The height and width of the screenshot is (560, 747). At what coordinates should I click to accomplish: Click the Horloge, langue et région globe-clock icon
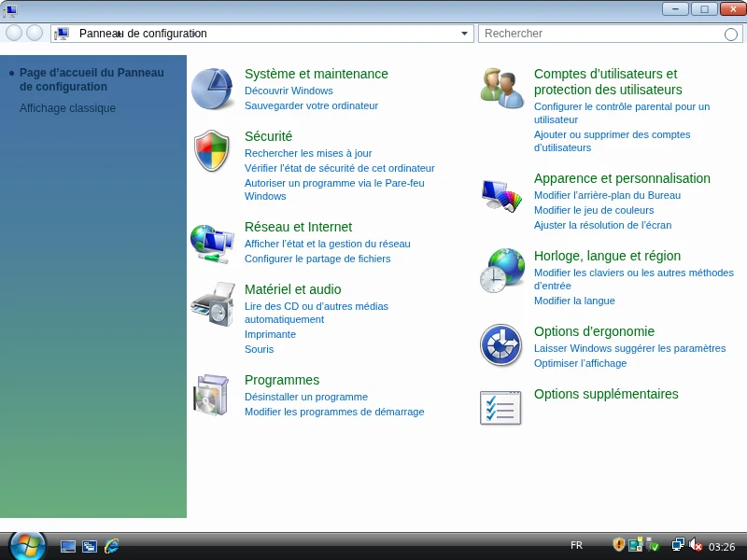(x=501, y=270)
